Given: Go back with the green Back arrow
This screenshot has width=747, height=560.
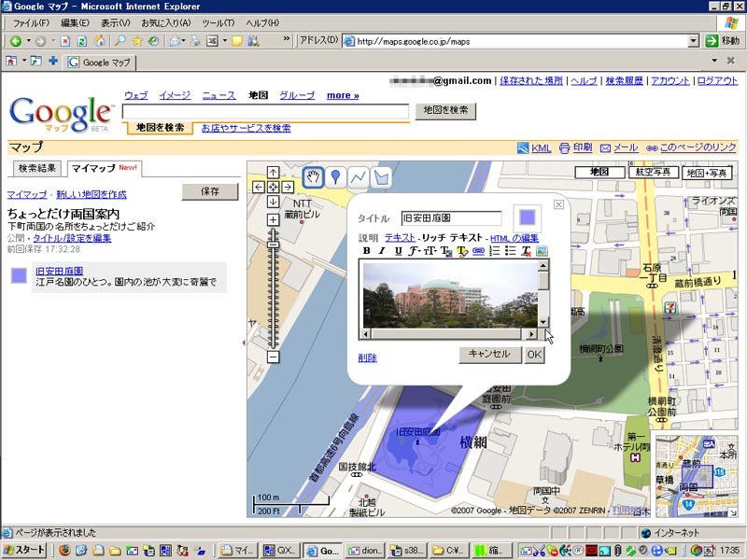Looking at the screenshot, I should [x=16, y=41].
